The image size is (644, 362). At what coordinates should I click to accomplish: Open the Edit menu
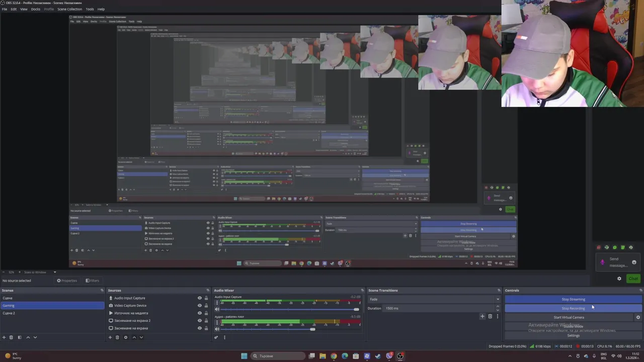coord(14,9)
